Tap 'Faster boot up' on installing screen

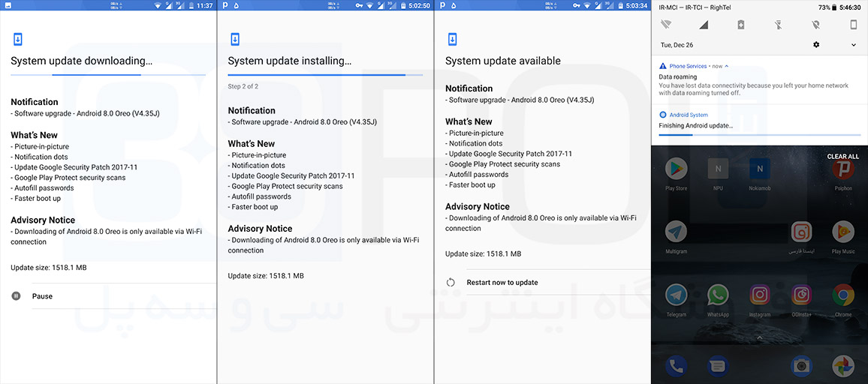(x=253, y=207)
